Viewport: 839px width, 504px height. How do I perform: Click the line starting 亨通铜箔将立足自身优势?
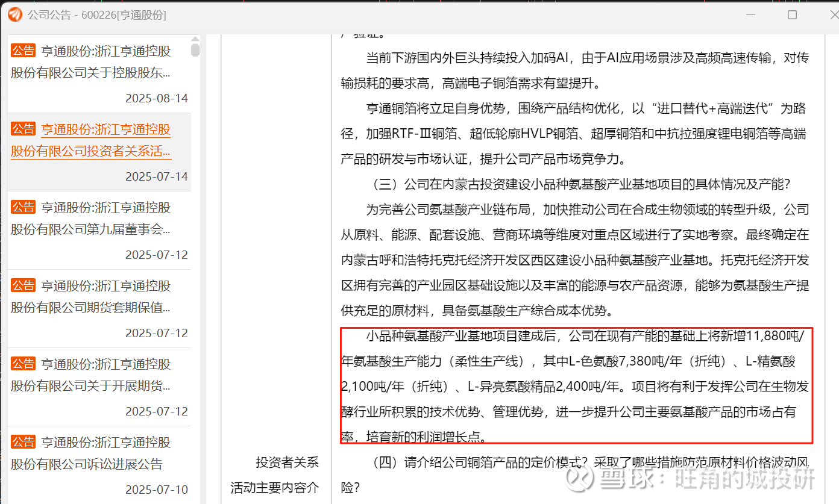[586, 108]
